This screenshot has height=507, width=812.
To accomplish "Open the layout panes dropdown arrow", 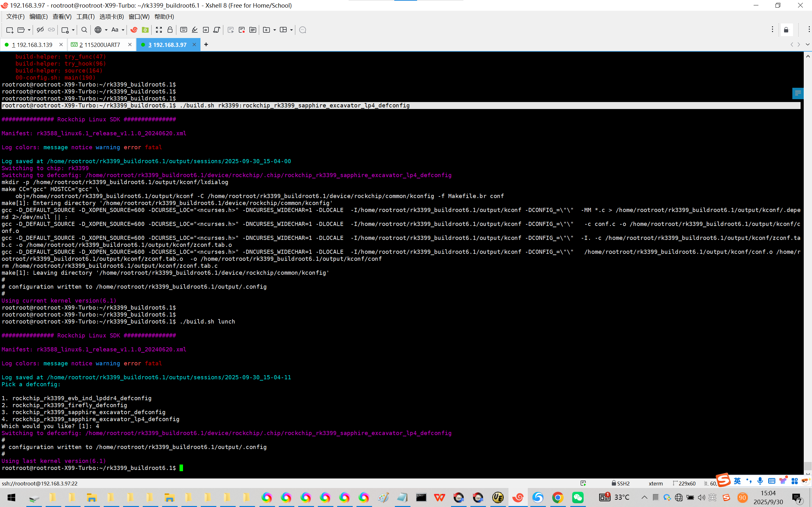I will click(291, 30).
